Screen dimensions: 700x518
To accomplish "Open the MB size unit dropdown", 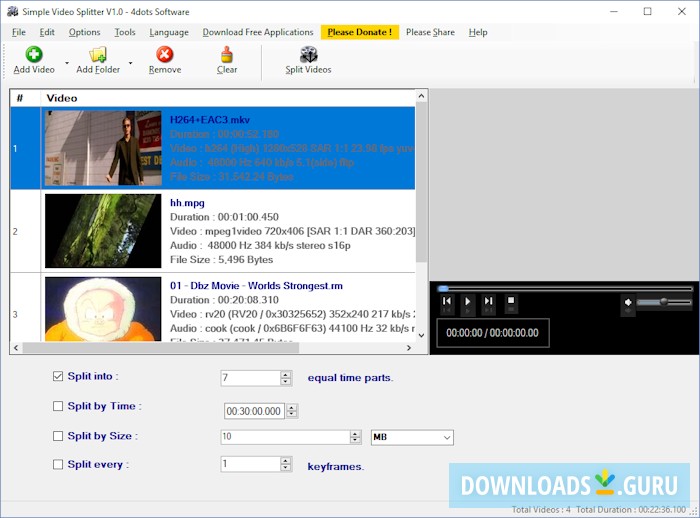I will [x=412, y=437].
